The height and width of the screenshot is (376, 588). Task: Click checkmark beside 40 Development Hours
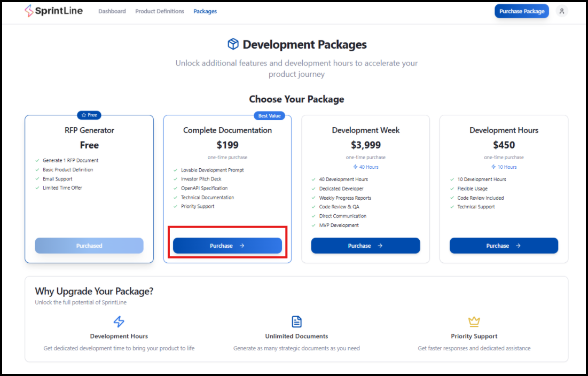tap(313, 179)
